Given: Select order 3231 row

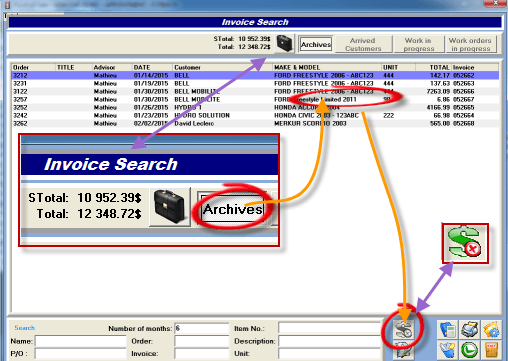Looking at the screenshot, I should (255, 83).
